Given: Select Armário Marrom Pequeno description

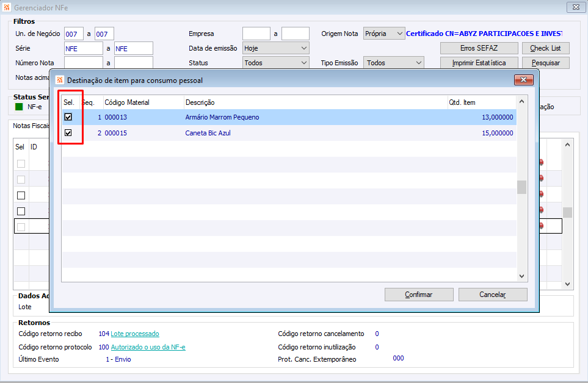Looking at the screenshot, I should click(222, 117).
